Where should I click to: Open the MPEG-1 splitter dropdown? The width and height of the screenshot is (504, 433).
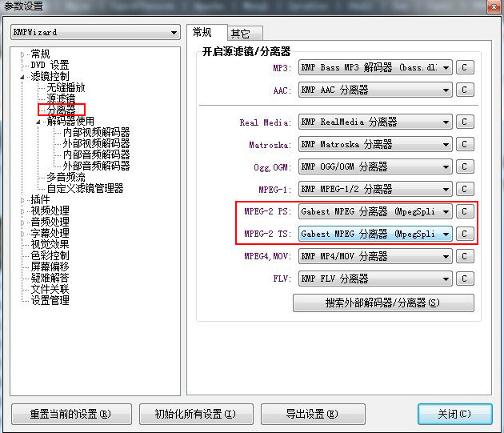[x=375, y=189]
